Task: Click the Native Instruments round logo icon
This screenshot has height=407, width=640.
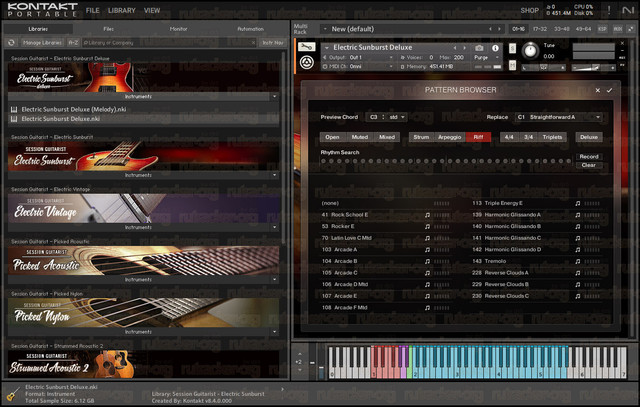Action: [x=307, y=63]
